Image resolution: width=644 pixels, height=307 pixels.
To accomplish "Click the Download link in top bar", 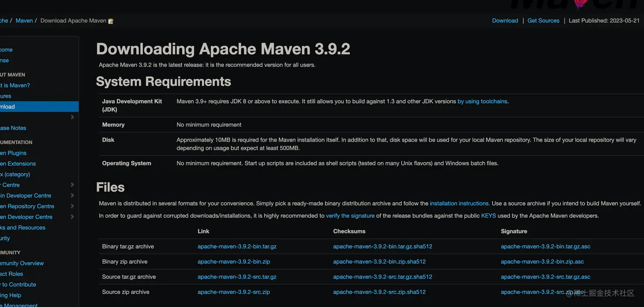I will pos(505,20).
